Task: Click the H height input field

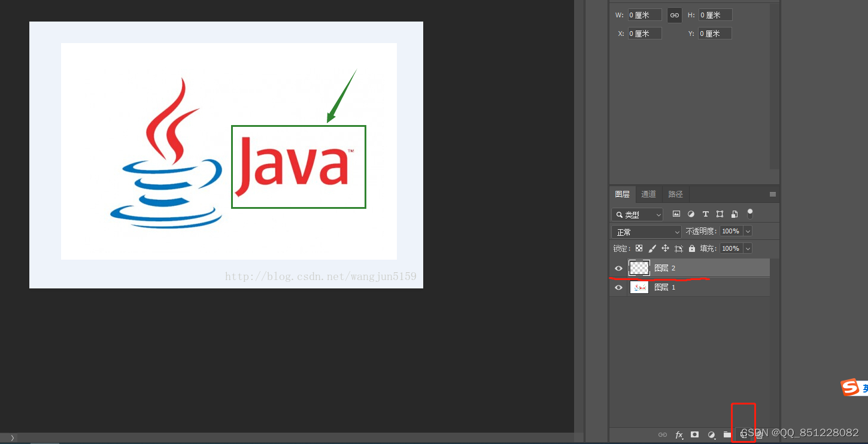Action: [715, 15]
